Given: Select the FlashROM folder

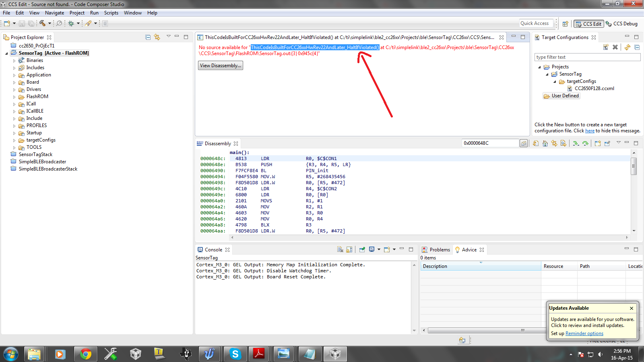Looking at the screenshot, I should [x=37, y=97].
